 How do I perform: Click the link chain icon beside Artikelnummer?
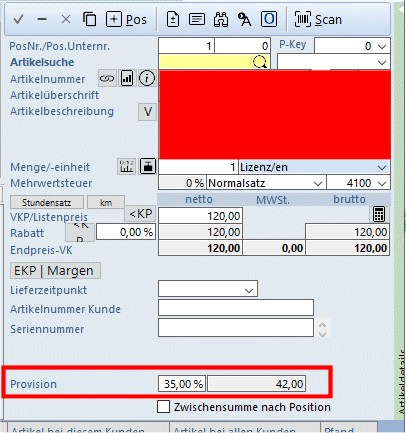(107, 79)
